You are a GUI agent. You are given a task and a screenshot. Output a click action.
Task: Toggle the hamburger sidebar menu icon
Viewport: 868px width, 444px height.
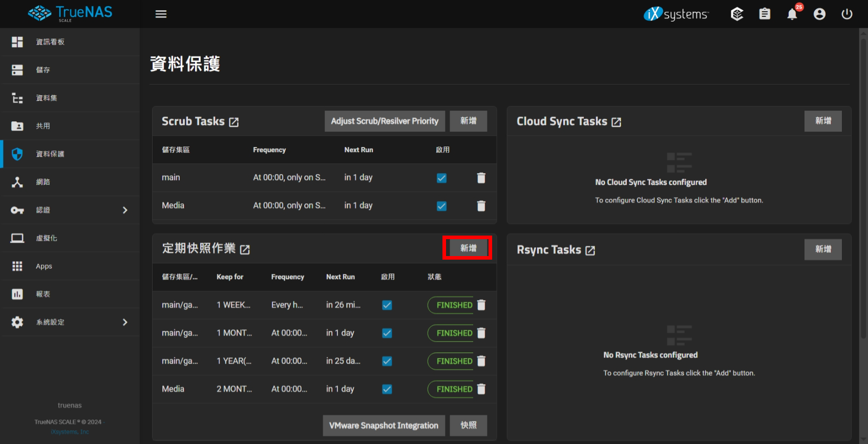(x=161, y=14)
